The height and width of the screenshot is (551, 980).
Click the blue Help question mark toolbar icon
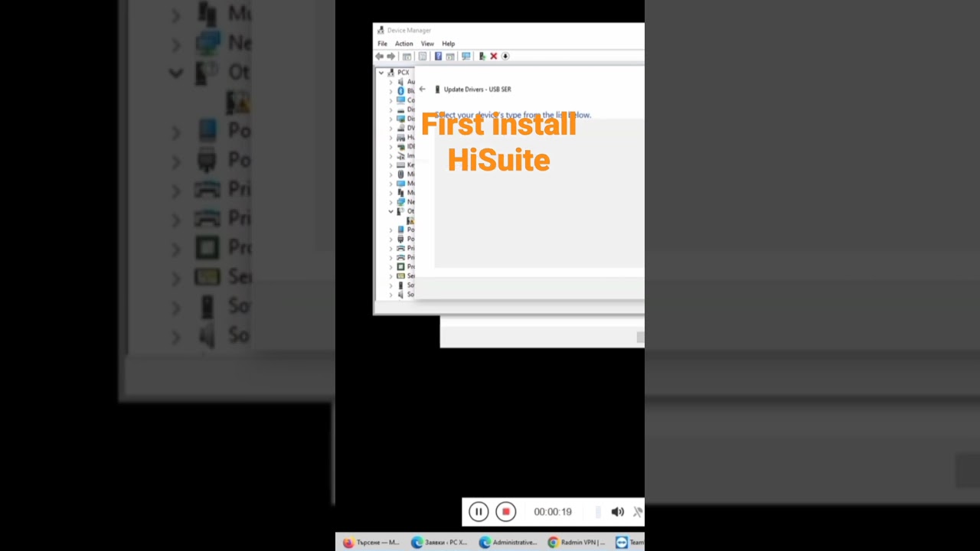[438, 56]
